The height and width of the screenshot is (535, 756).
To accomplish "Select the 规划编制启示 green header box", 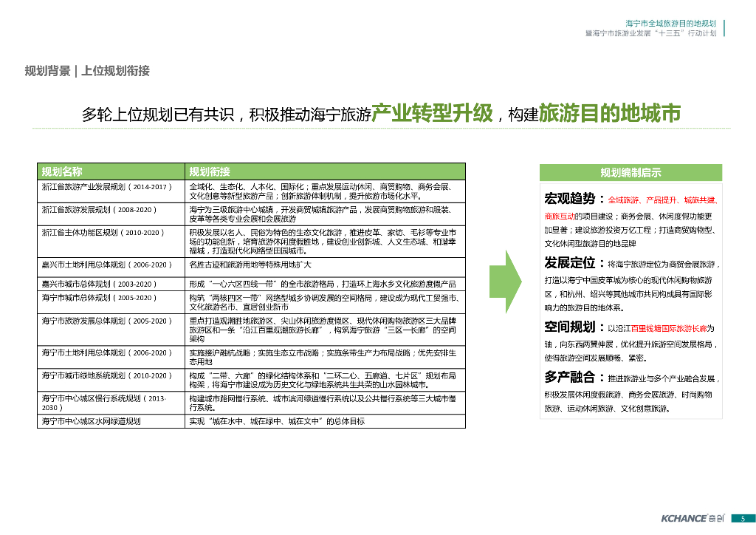I will click(630, 173).
